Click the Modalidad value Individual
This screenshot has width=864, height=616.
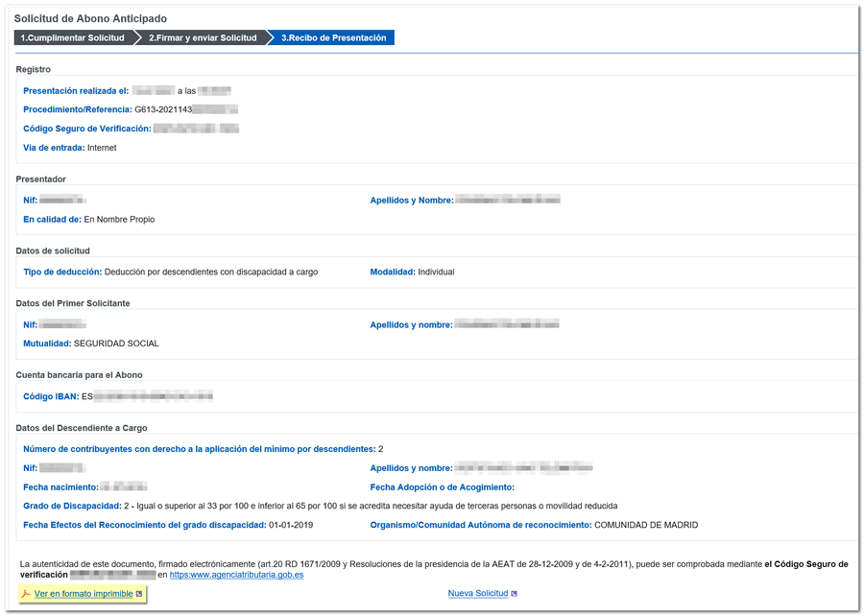pos(436,272)
